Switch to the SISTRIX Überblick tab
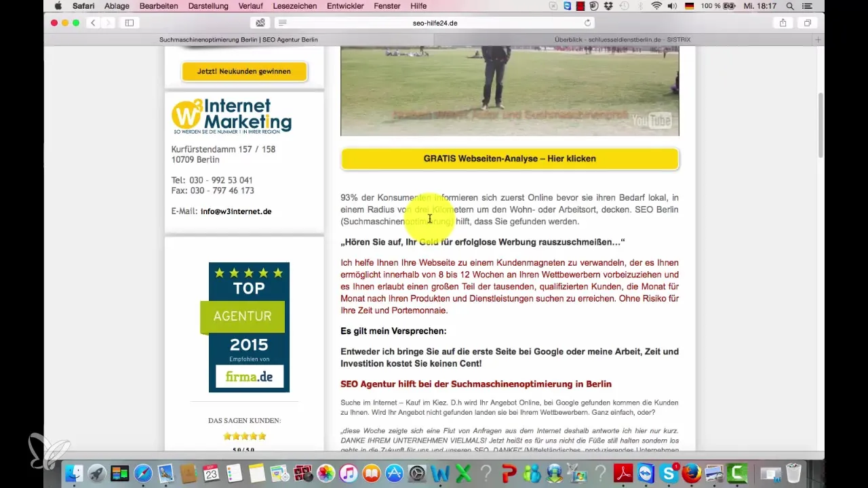 point(623,40)
